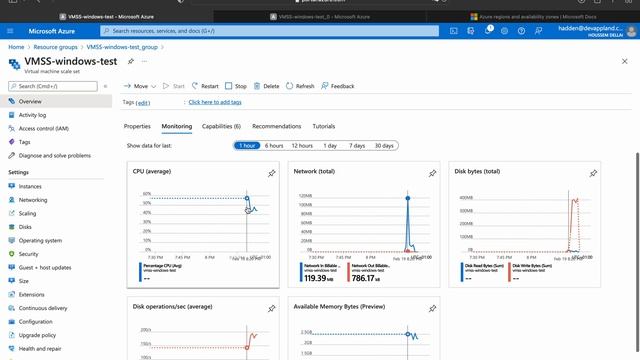This screenshot has height=360, width=640.
Task: Collapse the left sidebar menu
Action: click(105, 86)
